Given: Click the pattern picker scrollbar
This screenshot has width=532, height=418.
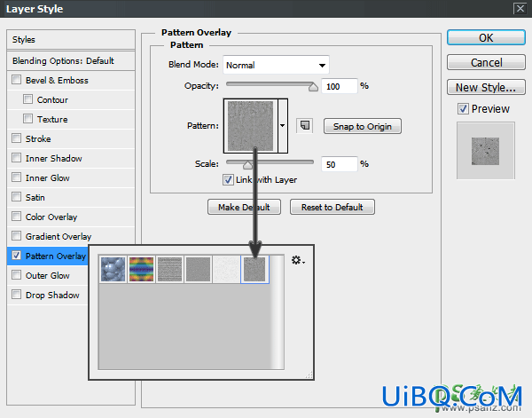Looking at the screenshot, I should (x=279, y=312).
